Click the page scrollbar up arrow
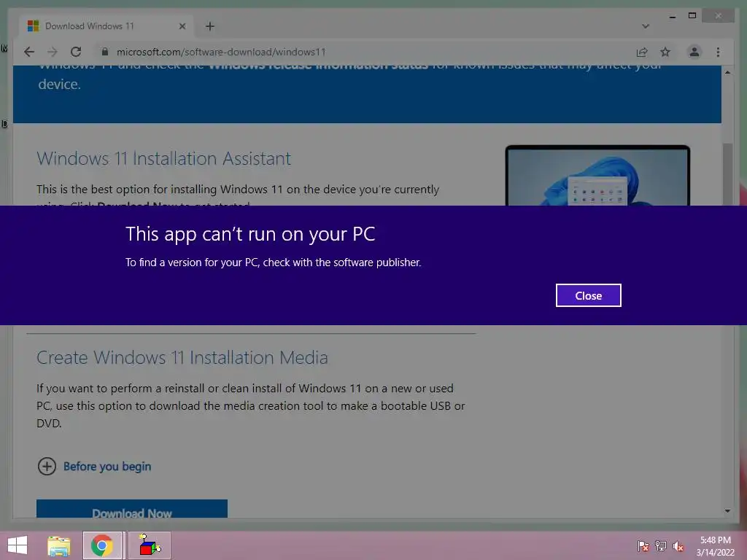Screen dimensions: 747x560 point(727,72)
